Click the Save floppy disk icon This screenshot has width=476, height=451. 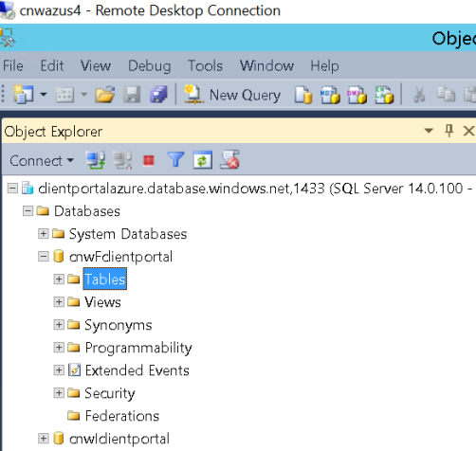click(x=132, y=94)
